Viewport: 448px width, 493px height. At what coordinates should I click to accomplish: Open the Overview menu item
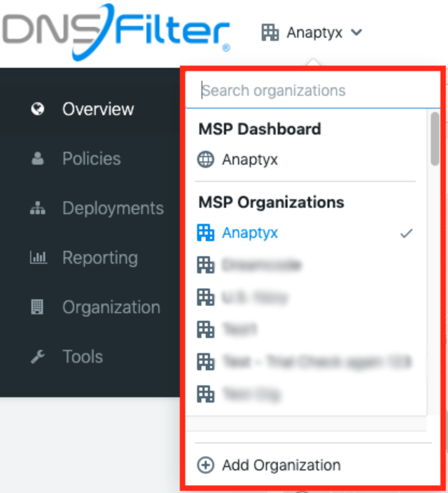[98, 109]
